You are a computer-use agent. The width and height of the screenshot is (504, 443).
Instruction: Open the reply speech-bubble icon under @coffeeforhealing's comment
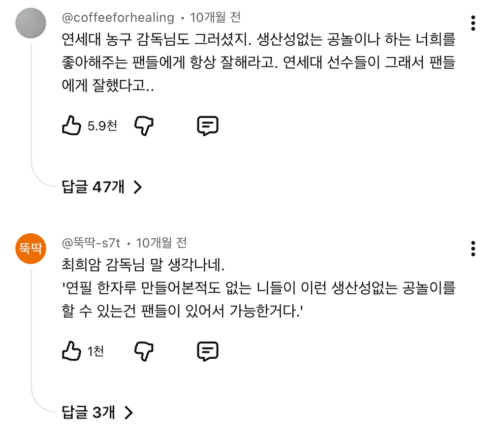pos(207,125)
